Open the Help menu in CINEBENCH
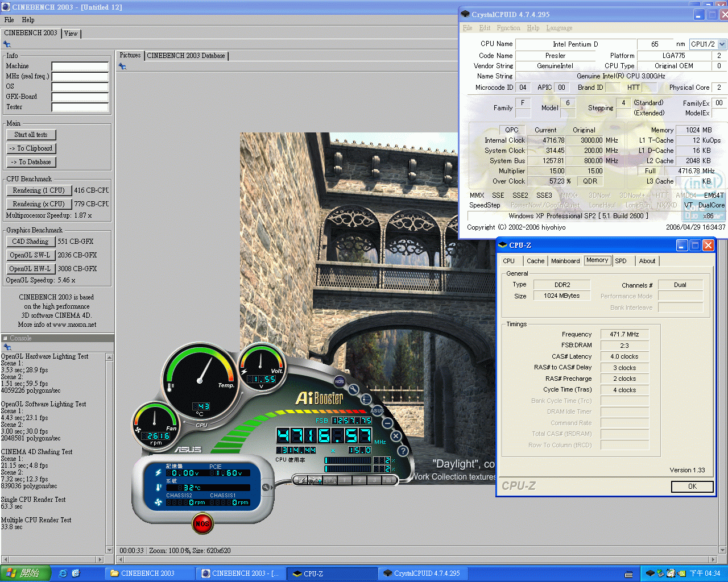The height and width of the screenshot is (582, 728). tap(28, 20)
